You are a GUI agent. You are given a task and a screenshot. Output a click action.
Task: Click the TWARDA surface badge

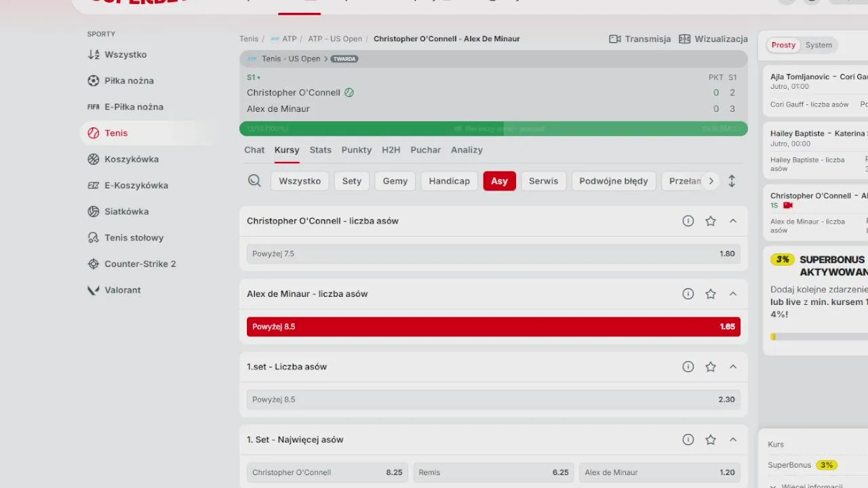tap(344, 59)
